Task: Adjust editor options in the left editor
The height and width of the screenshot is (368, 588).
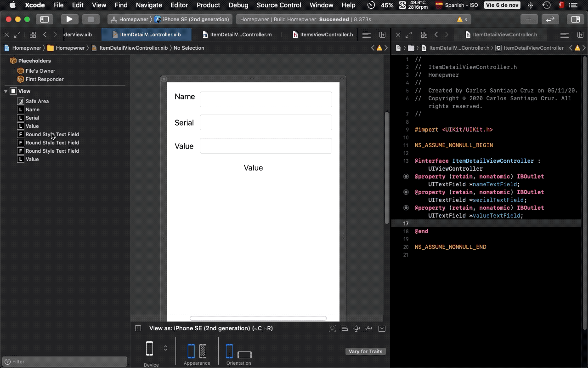Action: 366,34
